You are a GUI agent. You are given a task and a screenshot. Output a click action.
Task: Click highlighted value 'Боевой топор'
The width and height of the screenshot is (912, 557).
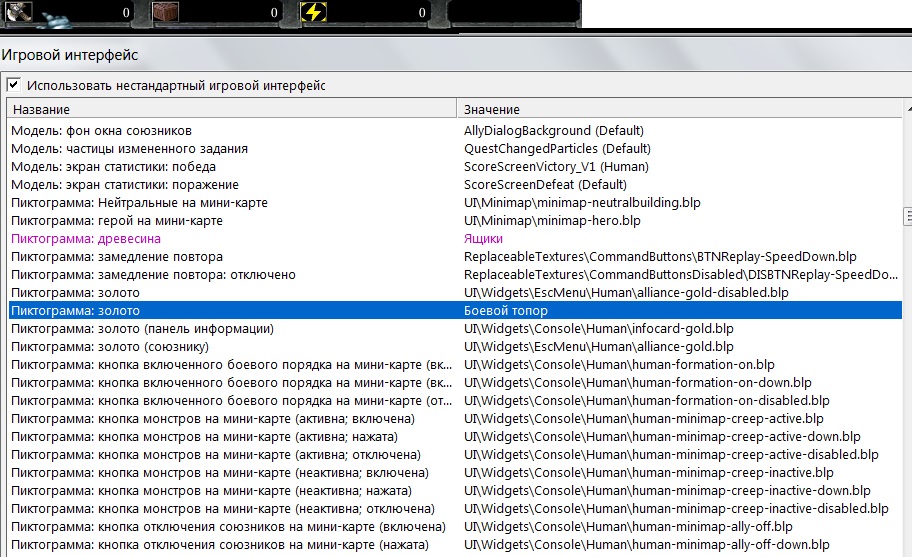(505, 310)
